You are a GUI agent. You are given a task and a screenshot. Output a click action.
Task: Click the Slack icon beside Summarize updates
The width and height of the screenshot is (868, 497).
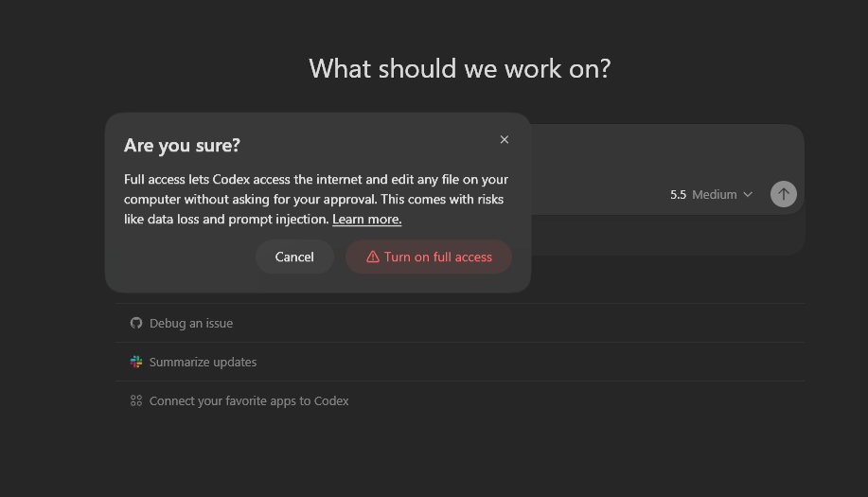(136, 362)
